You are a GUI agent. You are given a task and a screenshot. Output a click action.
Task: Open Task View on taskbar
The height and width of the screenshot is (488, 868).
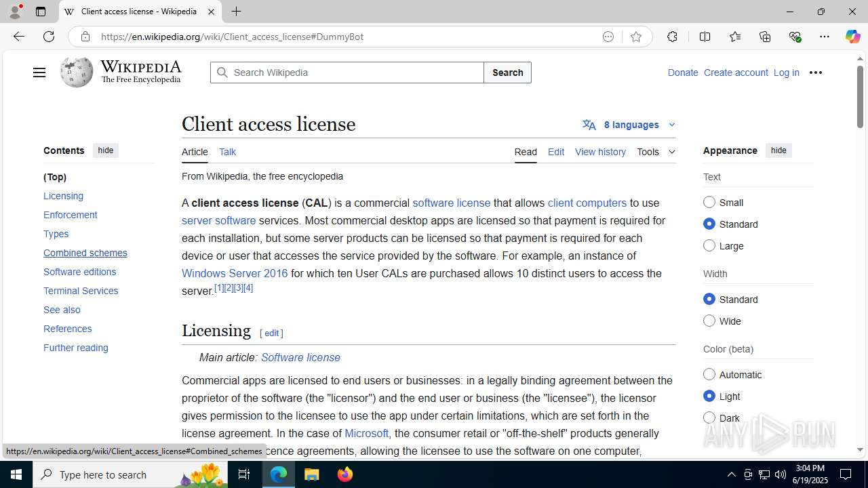coord(245,474)
